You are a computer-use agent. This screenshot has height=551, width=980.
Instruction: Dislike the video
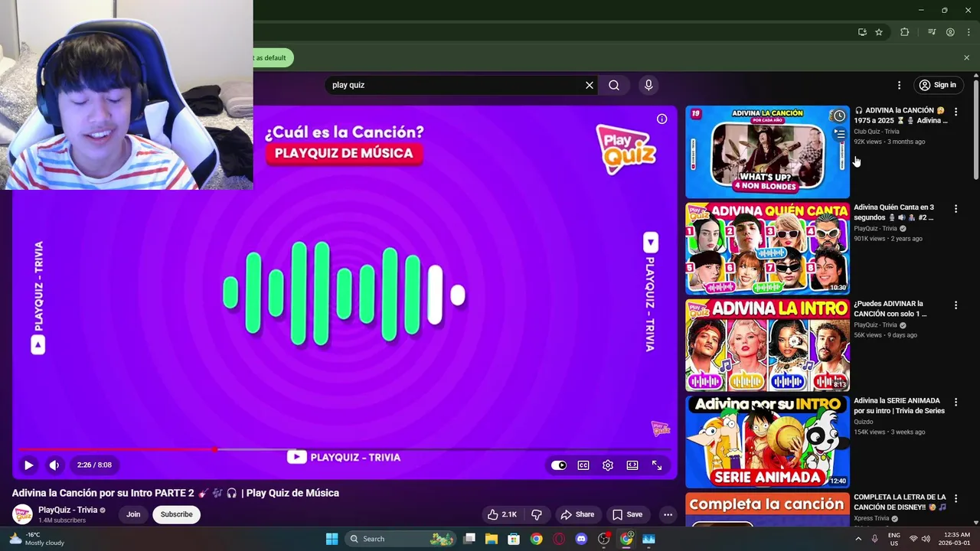[x=537, y=514]
